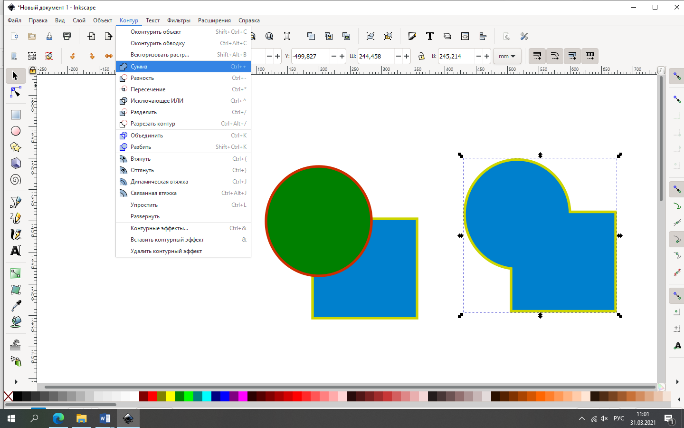Click the New document icon
The width and height of the screenshot is (684, 428).
[15, 36]
